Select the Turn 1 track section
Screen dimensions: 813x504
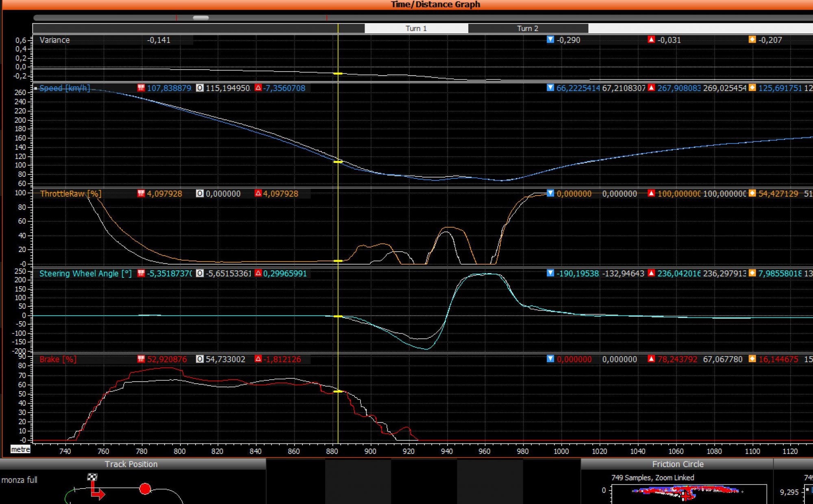click(x=416, y=28)
